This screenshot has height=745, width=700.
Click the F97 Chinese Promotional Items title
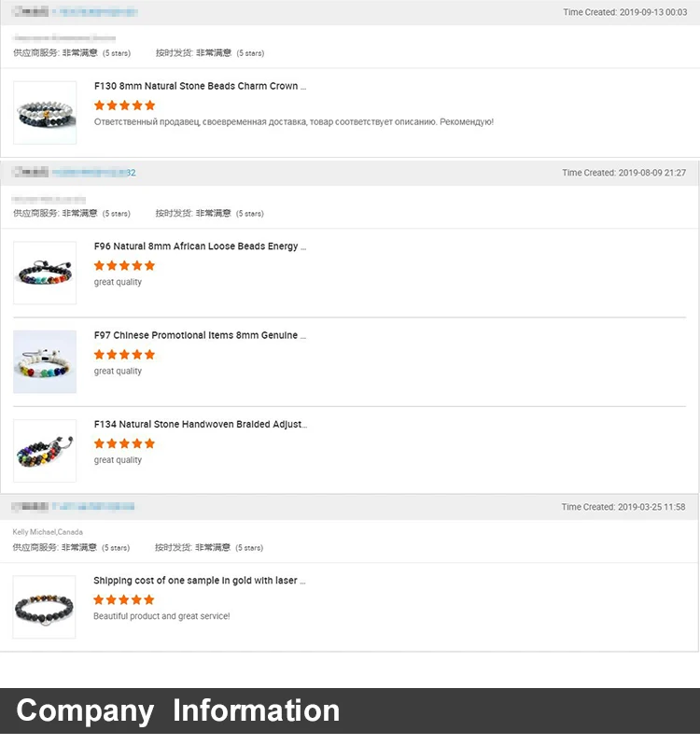(200, 335)
